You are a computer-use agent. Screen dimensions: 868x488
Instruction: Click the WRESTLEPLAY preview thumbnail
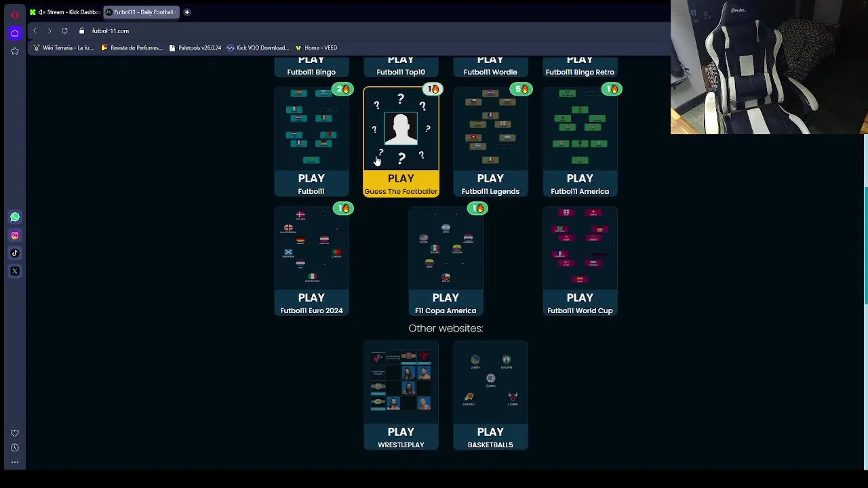(401, 382)
